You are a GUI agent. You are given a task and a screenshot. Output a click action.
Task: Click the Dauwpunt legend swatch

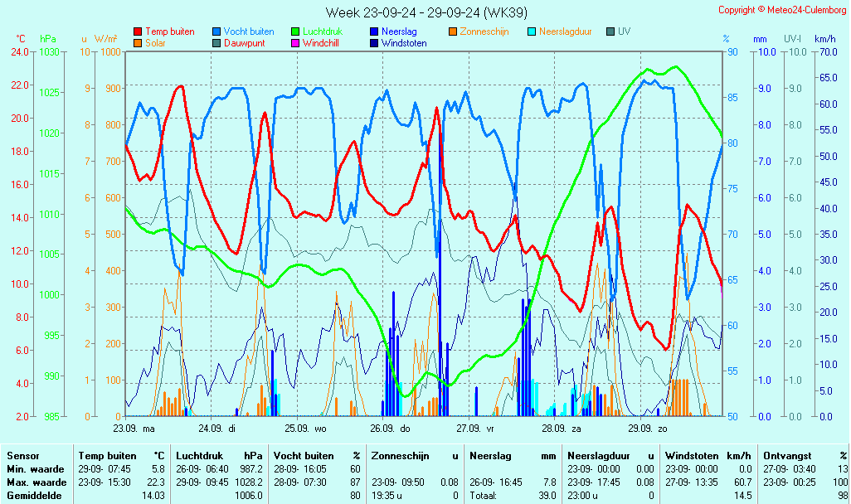pos(216,43)
